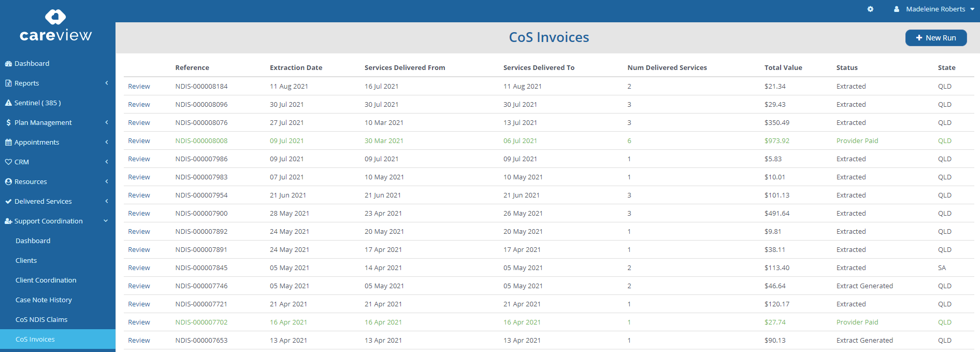The width and height of the screenshot is (980, 352).
Task: Click the $491.64 total value cell
Action: tap(777, 214)
